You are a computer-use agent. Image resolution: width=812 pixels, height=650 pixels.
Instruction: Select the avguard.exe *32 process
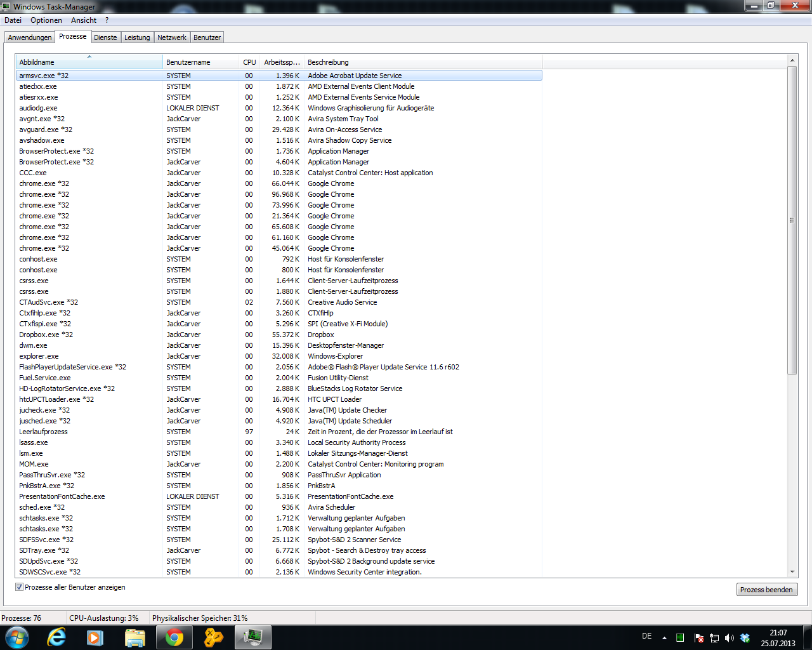[x=279, y=129]
